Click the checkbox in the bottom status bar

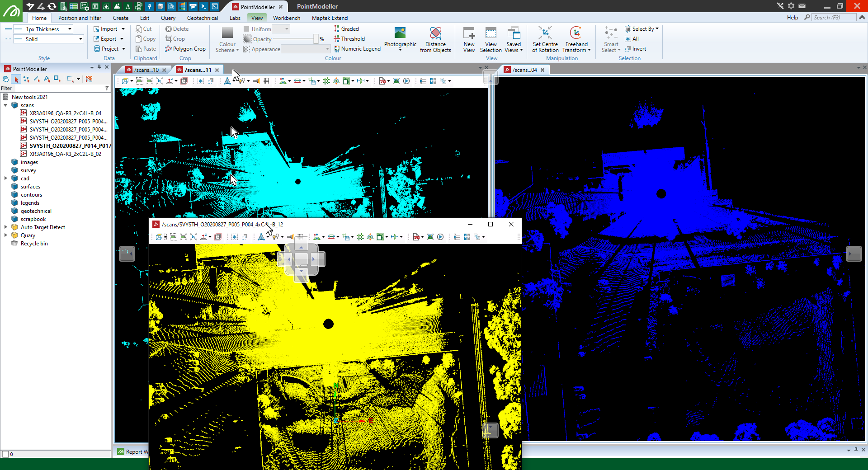tap(5, 454)
